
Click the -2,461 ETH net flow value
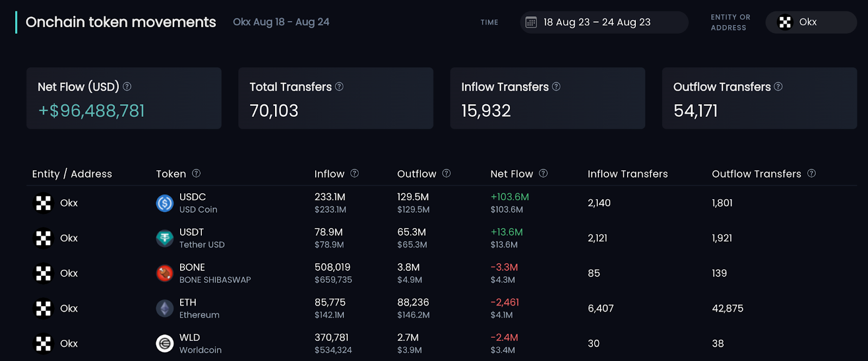click(505, 302)
